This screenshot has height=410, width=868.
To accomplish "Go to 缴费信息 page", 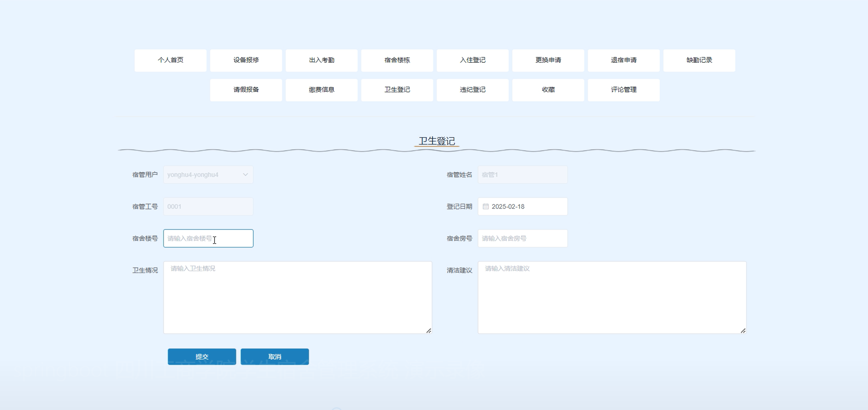I will 321,90.
